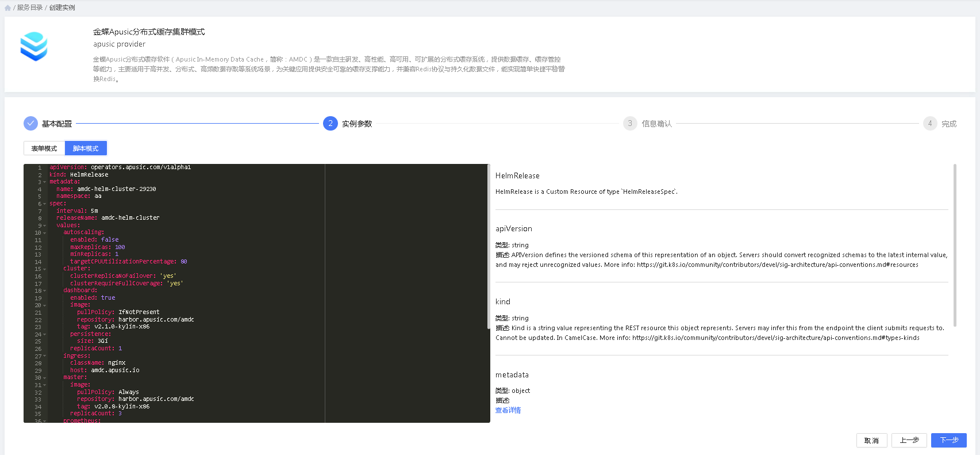This screenshot has height=455, width=980.
Task: Click the completed step one checkmark circle
Action: (x=30, y=124)
